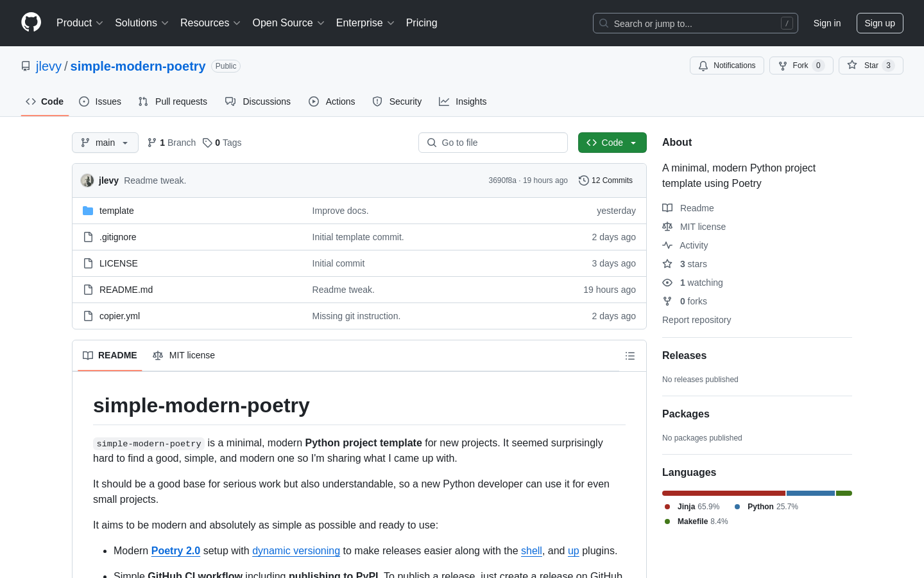Image resolution: width=924 pixels, height=578 pixels.
Task: Click the book icon next to Readme in About
Action: [x=667, y=208]
